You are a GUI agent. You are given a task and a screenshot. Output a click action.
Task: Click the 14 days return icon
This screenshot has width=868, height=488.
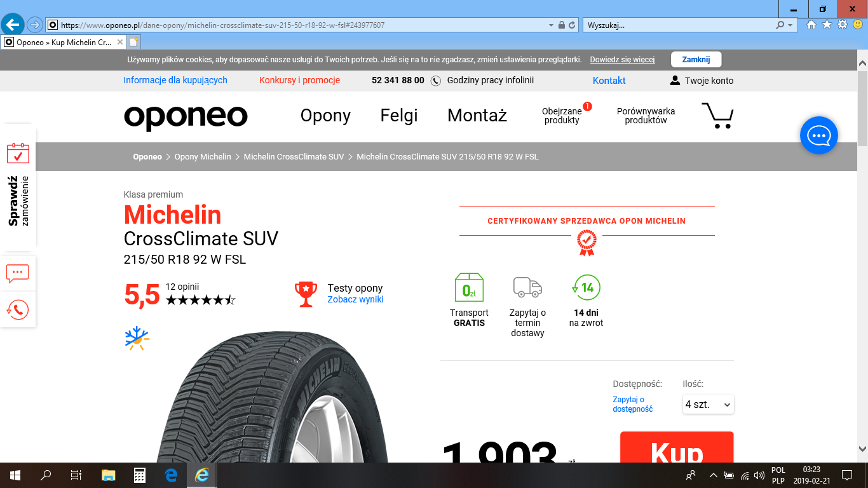586,288
